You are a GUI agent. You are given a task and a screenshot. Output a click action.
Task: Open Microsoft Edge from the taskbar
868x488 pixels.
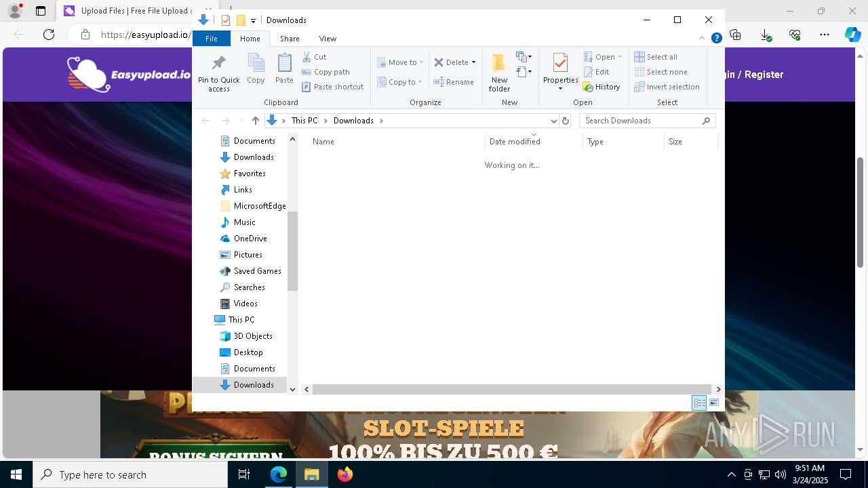(x=279, y=474)
